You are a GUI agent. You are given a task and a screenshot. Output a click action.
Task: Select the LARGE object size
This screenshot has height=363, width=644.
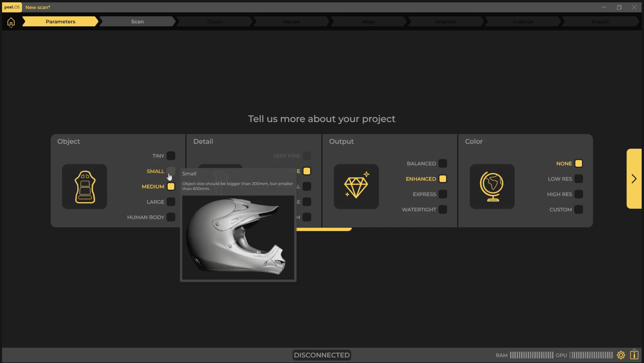click(x=171, y=202)
